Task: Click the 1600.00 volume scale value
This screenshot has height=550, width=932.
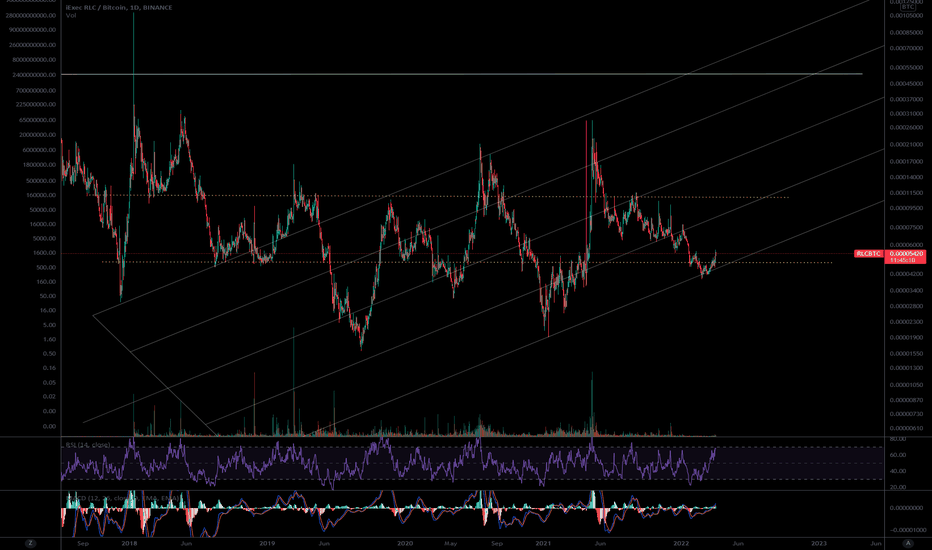Action: coord(46,253)
